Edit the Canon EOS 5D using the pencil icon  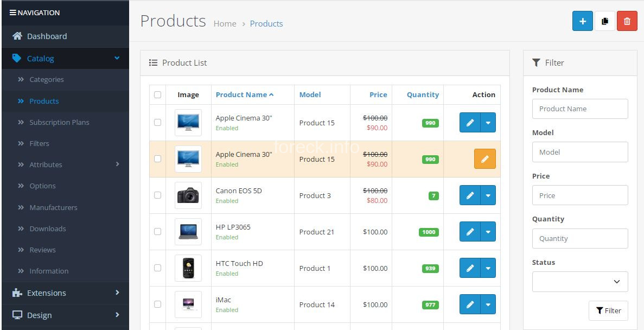(x=470, y=195)
